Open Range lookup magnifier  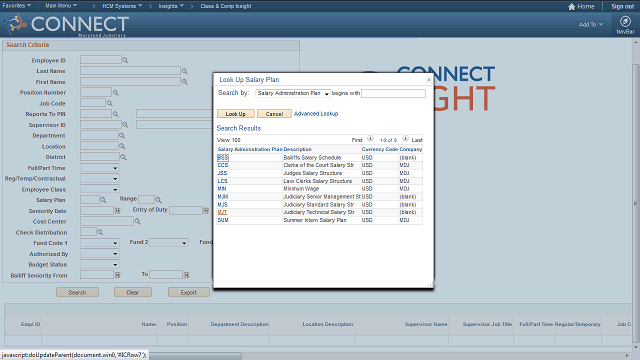(x=158, y=200)
